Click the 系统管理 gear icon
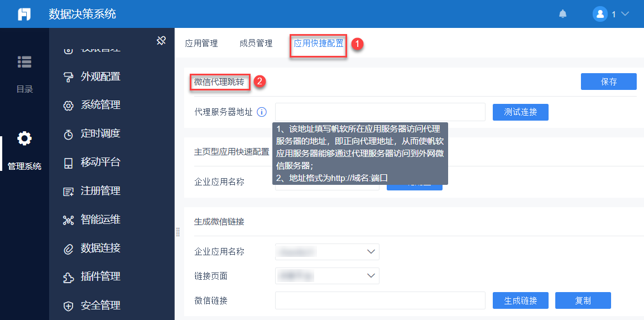This screenshot has height=320, width=644. coord(68,105)
